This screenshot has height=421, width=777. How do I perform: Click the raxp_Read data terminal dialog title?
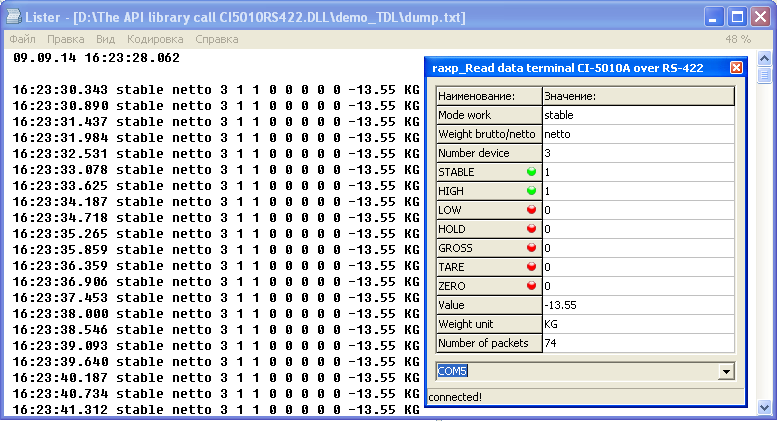point(567,68)
